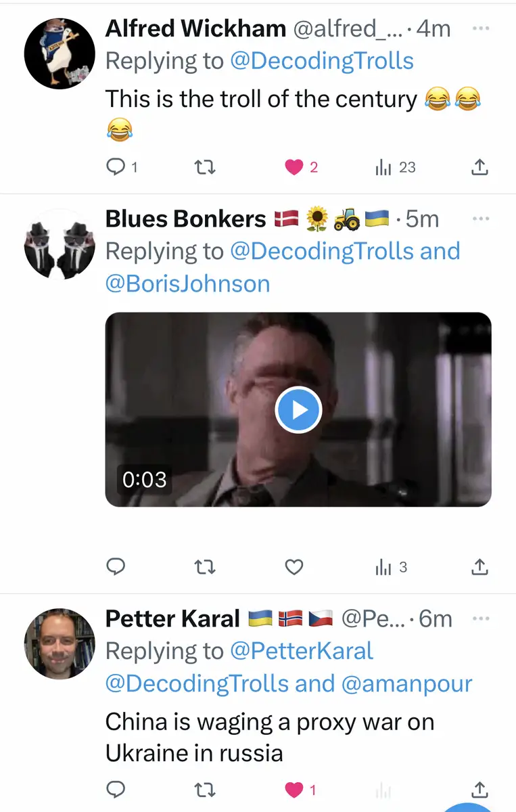
Task: Play the 0:03 video in Blues Bonkers' reply
Action: pos(298,409)
